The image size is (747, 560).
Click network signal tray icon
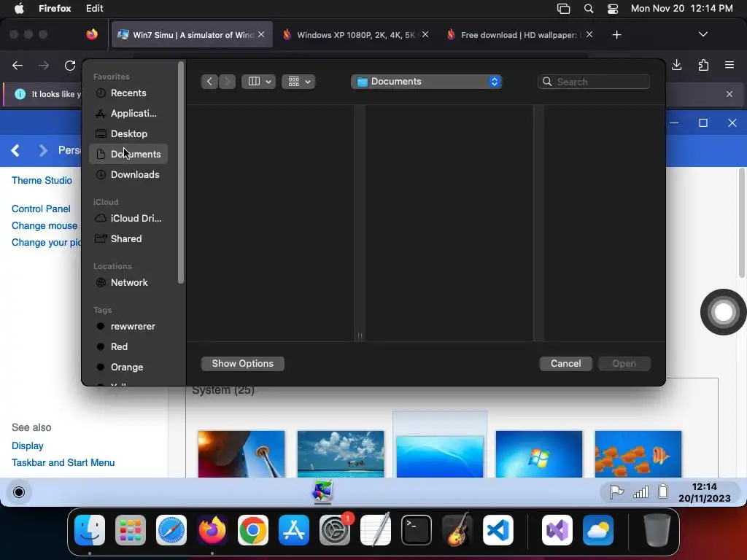click(640, 492)
